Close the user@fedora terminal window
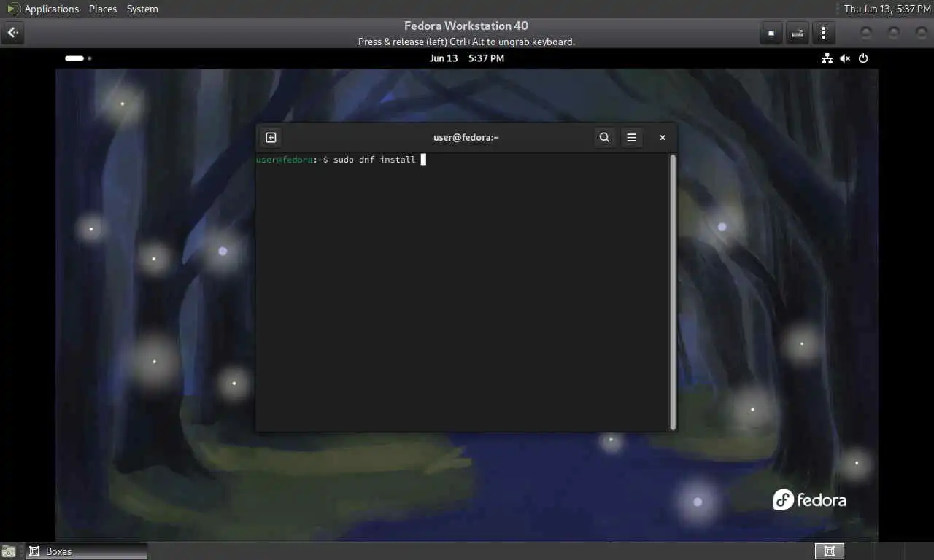Image resolution: width=934 pixels, height=560 pixels. tap(663, 137)
